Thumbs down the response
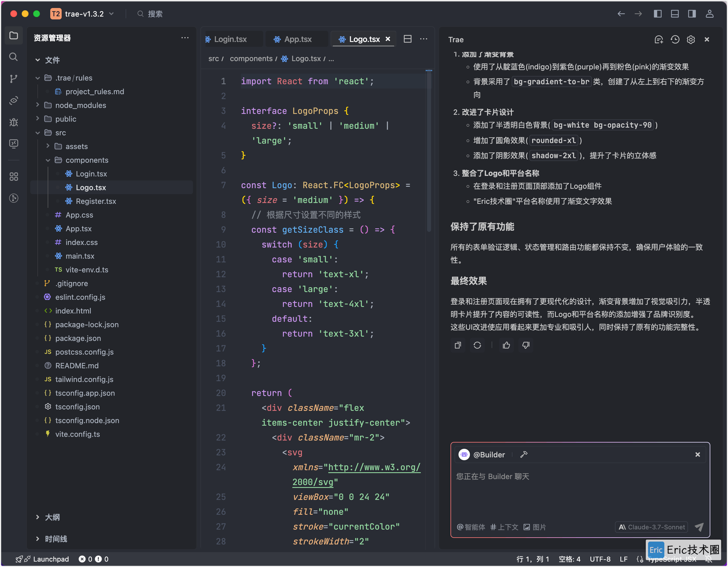The width and height of the screenshot is (728, 567). click(x=526, y=345)
